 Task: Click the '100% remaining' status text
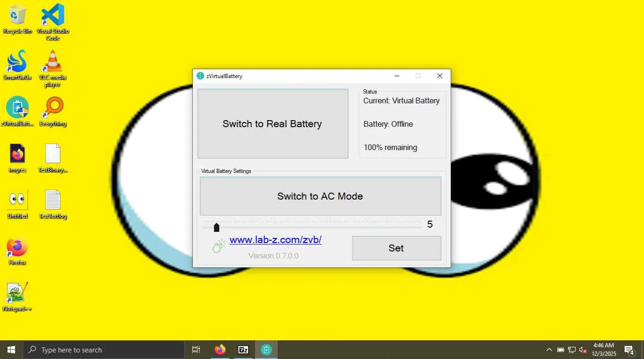(x=390, y=147)
